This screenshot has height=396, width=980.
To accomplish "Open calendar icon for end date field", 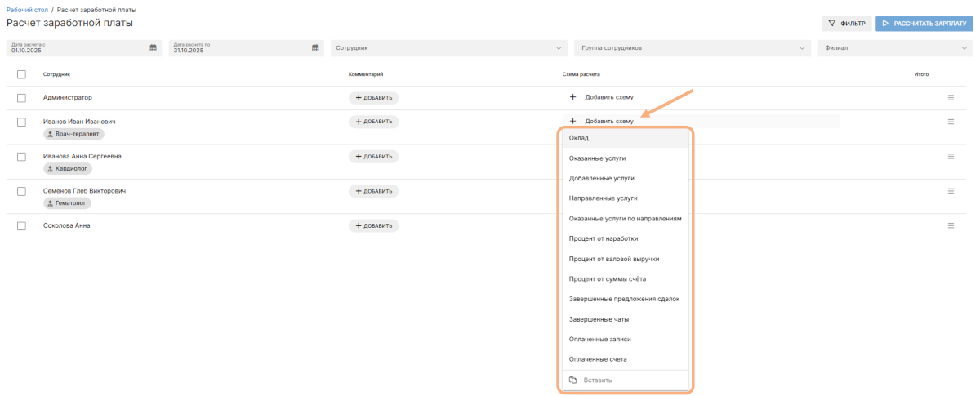I will [x=315, y=47].
